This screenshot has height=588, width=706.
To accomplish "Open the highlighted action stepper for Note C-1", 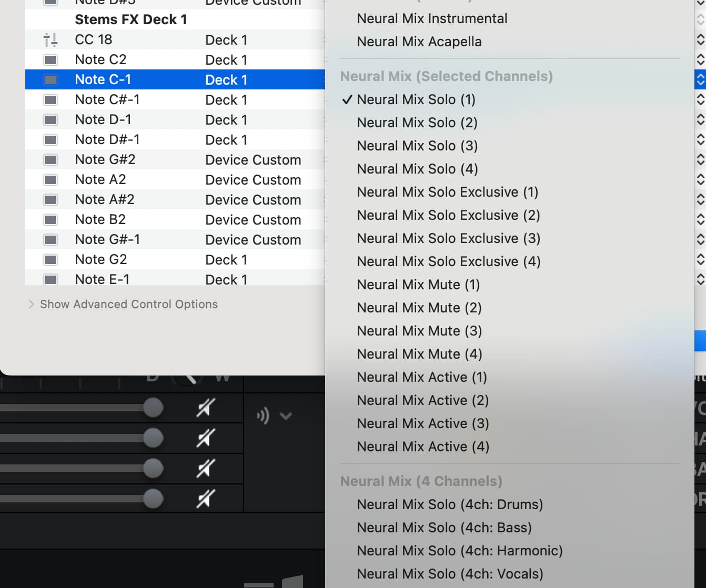I will (700, 79).
